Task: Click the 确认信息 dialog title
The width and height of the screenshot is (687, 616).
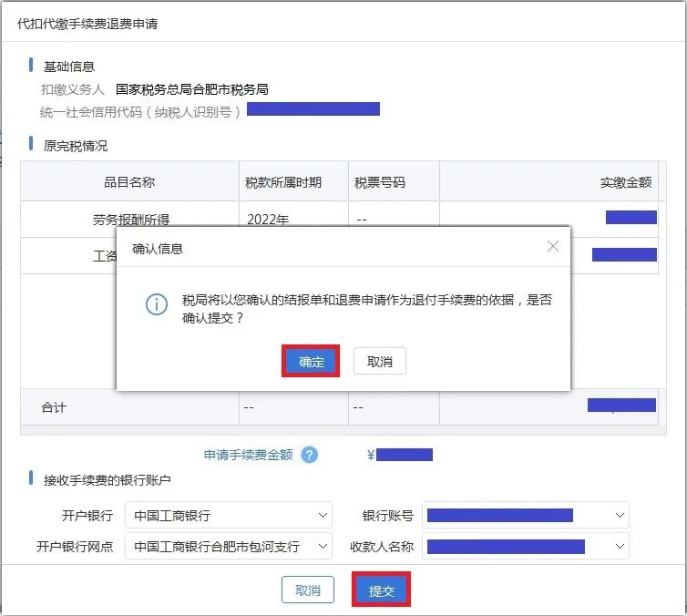Action: pyautogui.click(x=158, y=249)
